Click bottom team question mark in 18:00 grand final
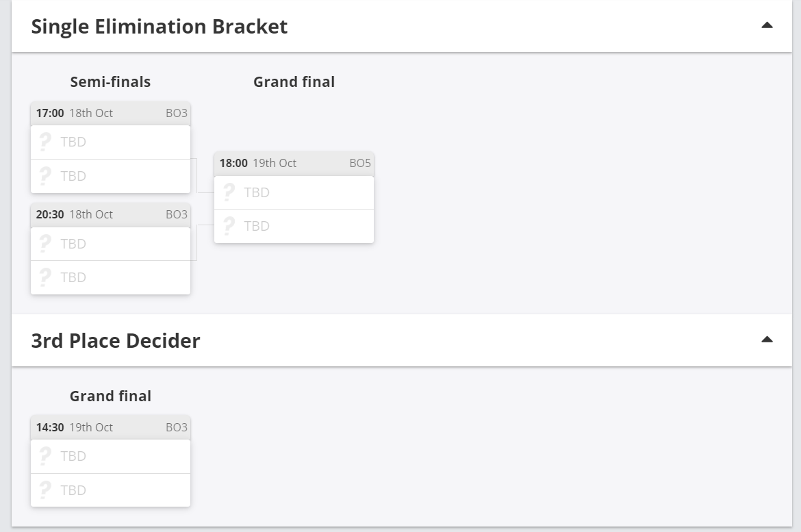801x532 pixels. pos(229,226)
